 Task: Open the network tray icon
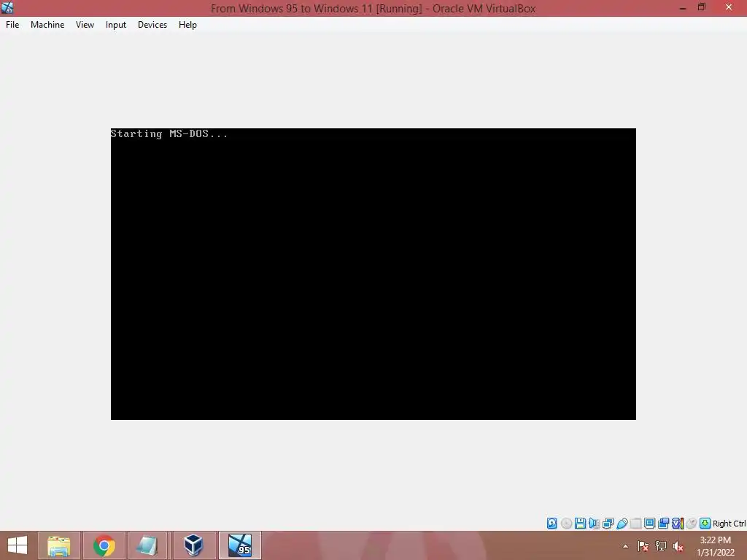(661, 546)
